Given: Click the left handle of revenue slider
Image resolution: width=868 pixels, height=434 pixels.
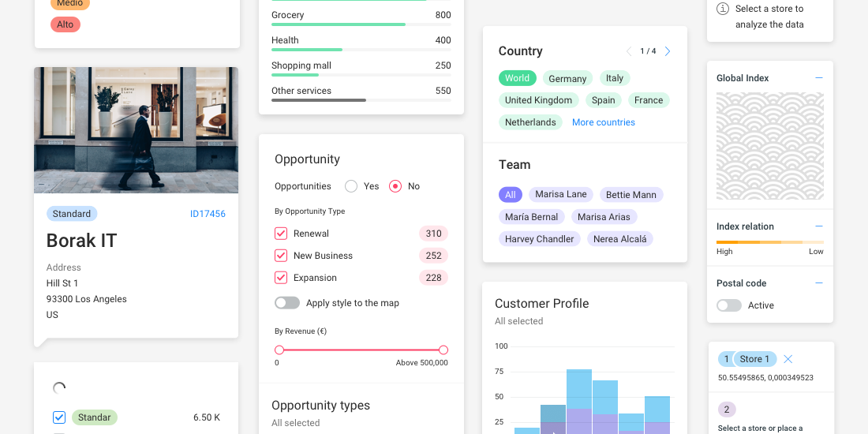Looking at the screenshot, I should click(279, 350).
